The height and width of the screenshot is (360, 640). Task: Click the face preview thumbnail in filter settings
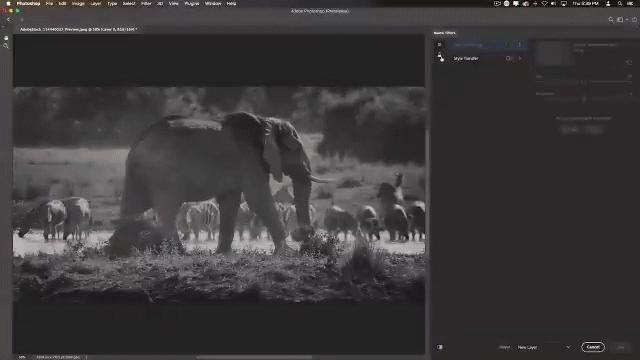(553, 54)
